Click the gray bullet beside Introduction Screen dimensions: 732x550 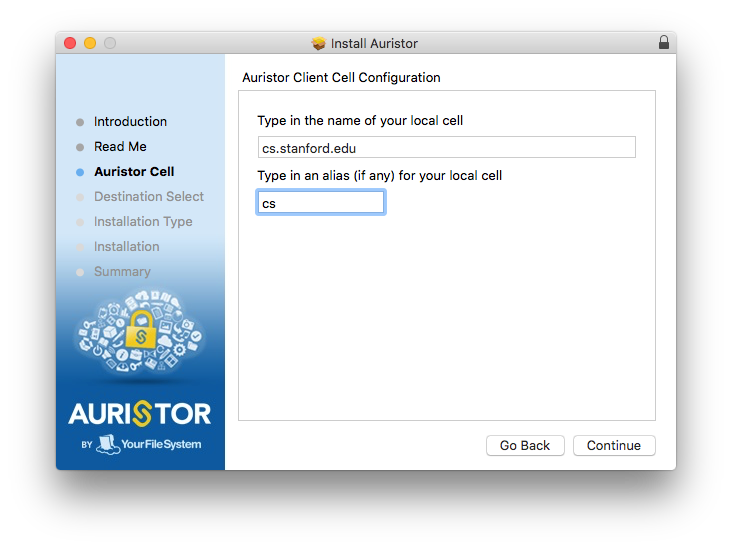tap(80, 122)
